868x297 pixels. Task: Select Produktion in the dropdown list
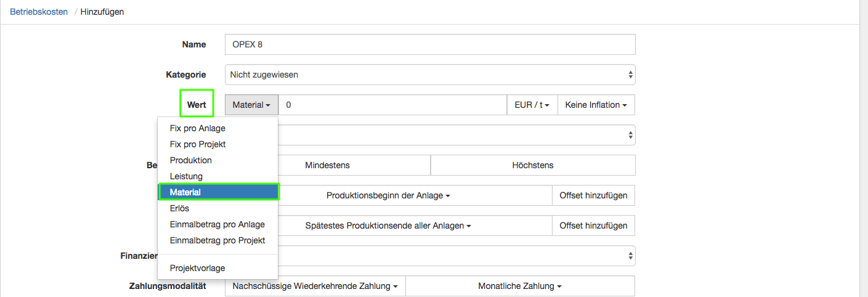tap(191, 160)
